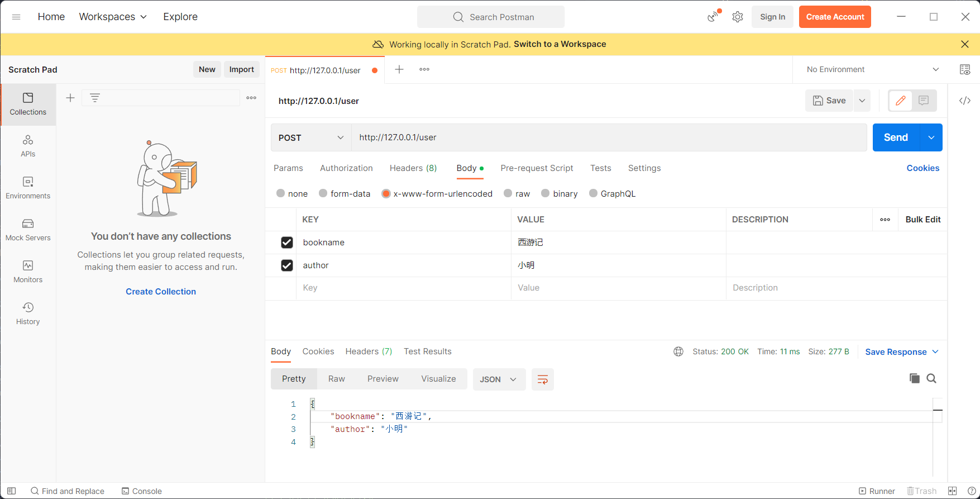Open the environment quick look icon
The width and height of the screenshot is (980, 499).
pos(965,69)
